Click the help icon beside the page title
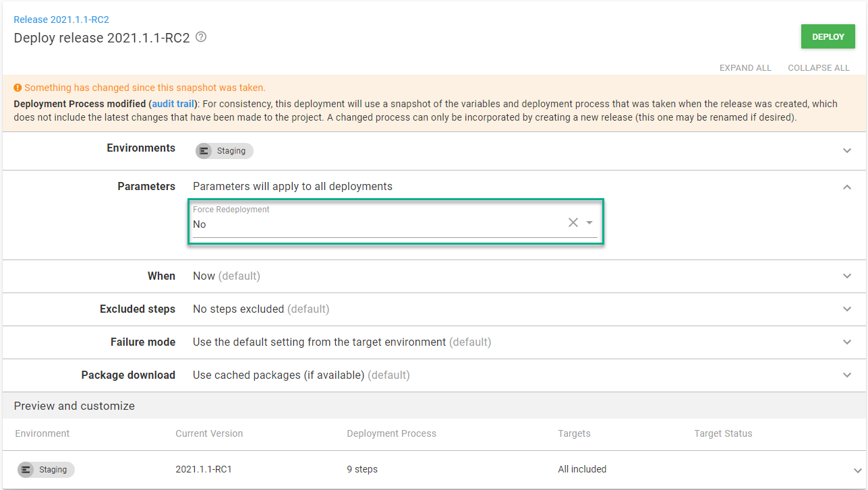The width and height of the screenshot is (868, 490). (x=200, y=38)
